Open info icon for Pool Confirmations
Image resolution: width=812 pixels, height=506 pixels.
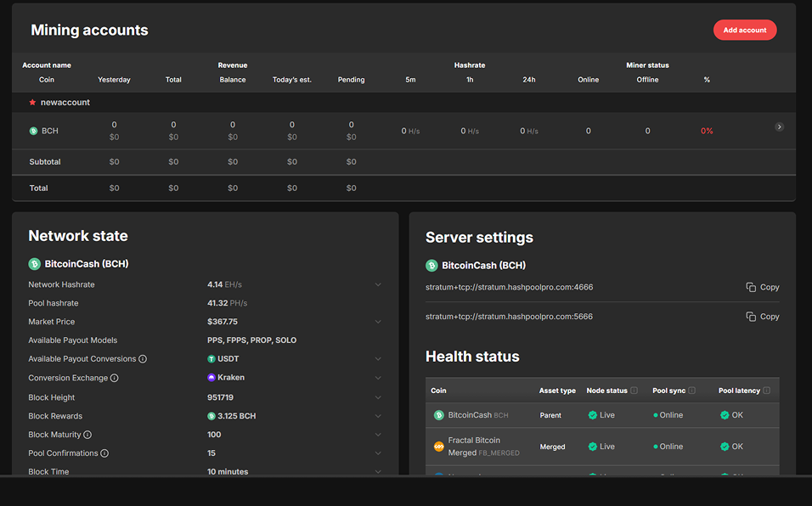coord(104,453)
